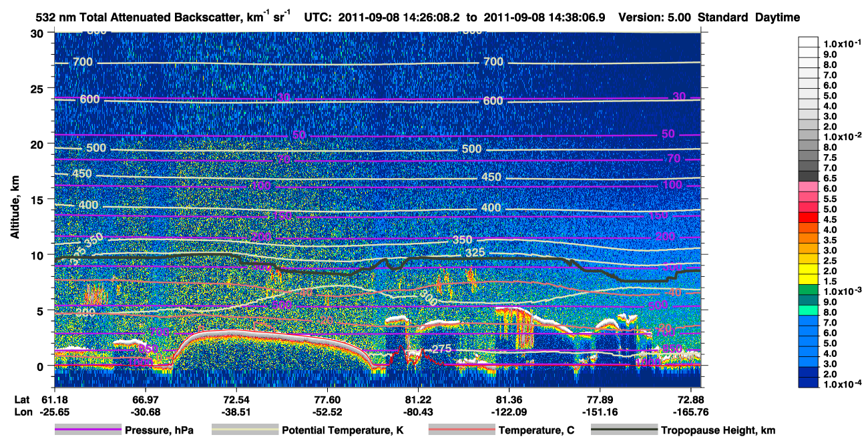
Task: Click the salmon Temperature legend line sample
Action: 462,430
